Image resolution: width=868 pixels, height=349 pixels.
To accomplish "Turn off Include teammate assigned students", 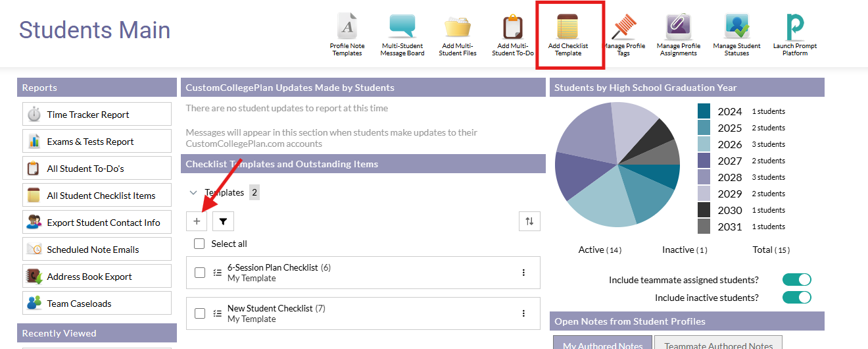I will pos(796,280).
